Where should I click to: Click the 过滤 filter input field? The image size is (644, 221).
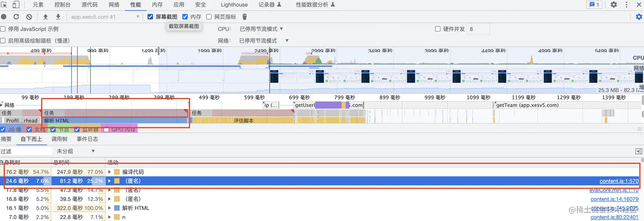click(26, 151)
